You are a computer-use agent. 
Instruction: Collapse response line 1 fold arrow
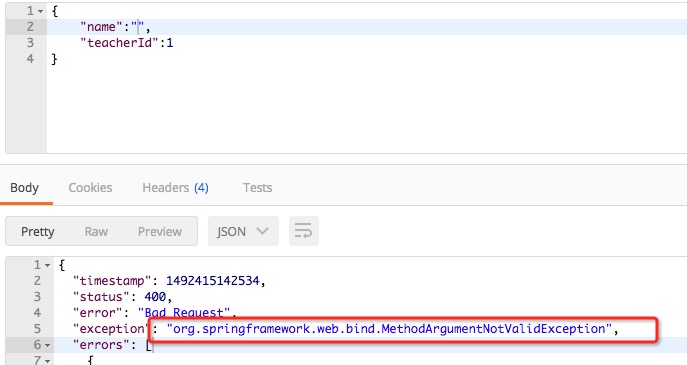click(x=47, y=265)
